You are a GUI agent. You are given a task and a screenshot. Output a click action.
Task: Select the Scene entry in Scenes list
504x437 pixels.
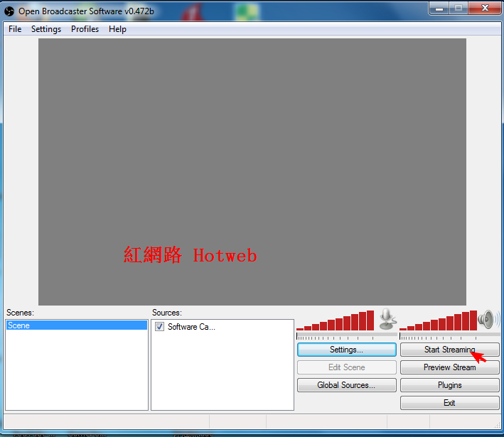[x=77, y=325]
